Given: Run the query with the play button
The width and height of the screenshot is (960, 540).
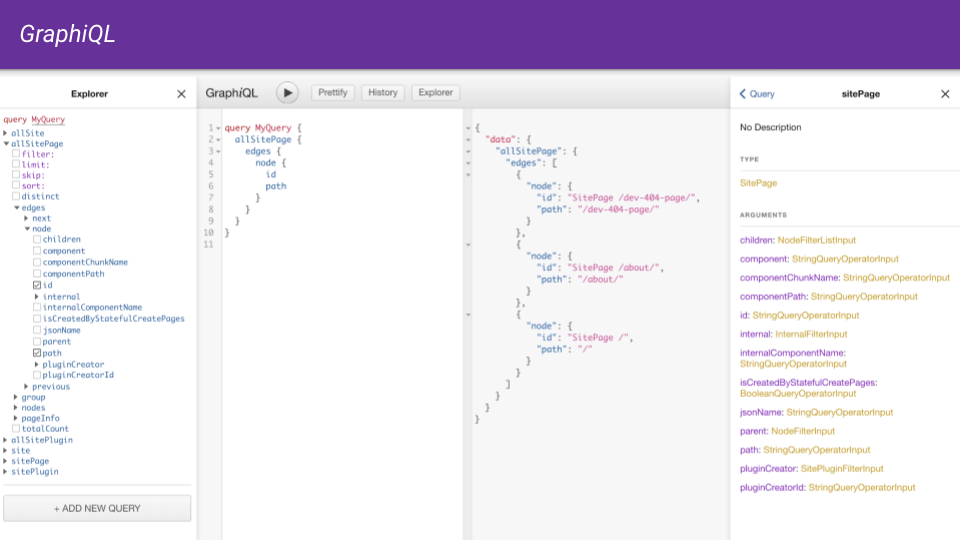Looking at the screenshot, I should (x=287, y=92).
